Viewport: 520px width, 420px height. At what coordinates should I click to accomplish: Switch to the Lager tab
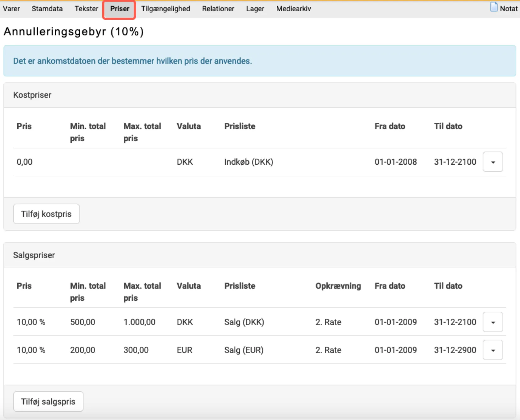coord(255,9)
